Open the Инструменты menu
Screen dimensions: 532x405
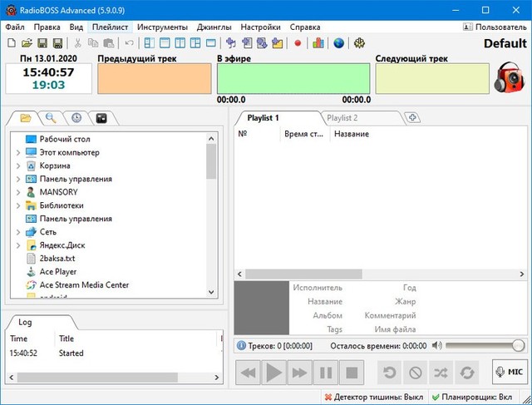163,27
